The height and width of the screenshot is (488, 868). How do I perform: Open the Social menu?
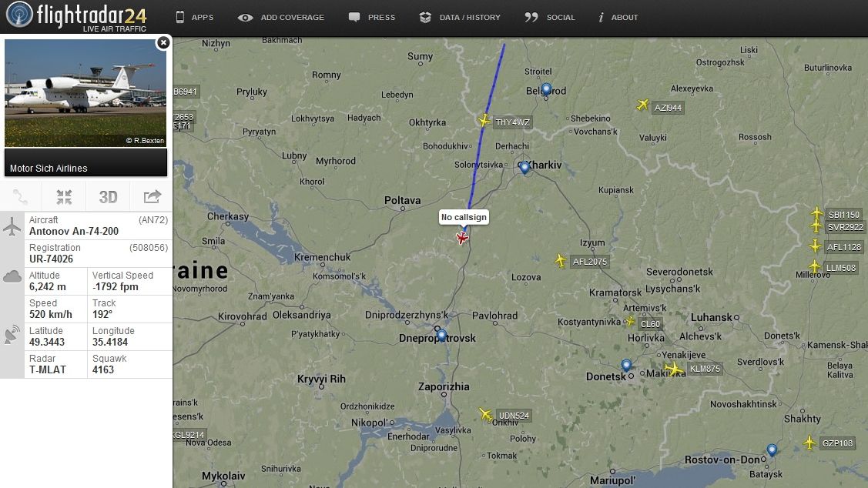coord(550,17)
